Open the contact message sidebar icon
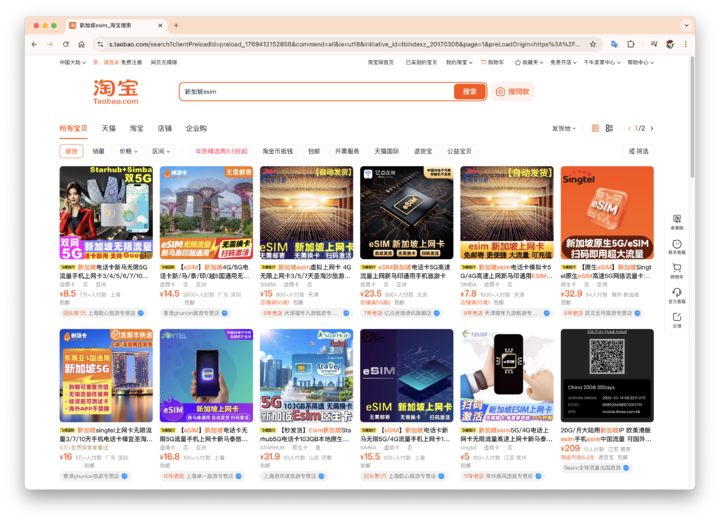Screen dimensions: 720x522 (x=677, y=246)
